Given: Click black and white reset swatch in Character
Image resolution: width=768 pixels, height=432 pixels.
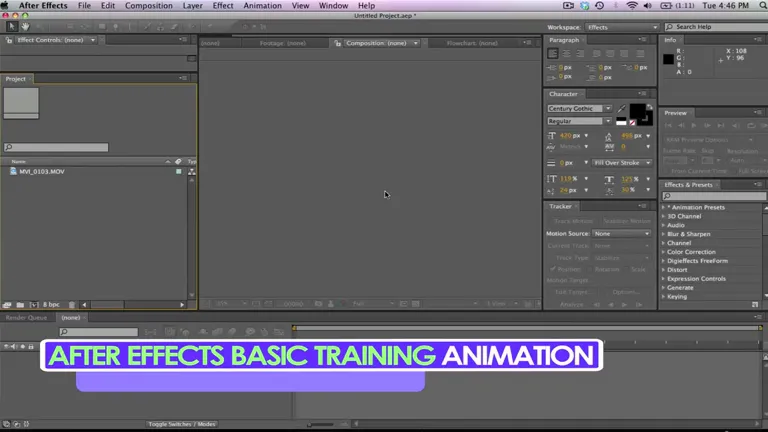Looking at the screenshot, I should point(621,122).
